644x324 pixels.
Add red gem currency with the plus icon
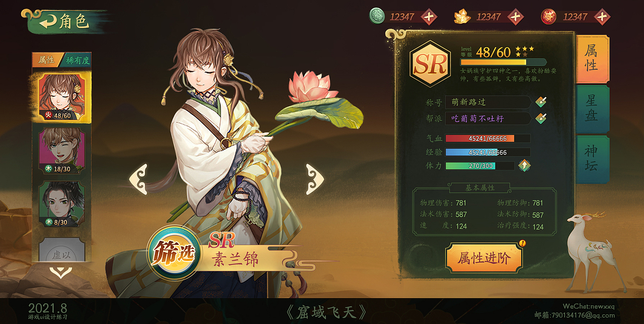pyautogui.click(x=602, y=17)
